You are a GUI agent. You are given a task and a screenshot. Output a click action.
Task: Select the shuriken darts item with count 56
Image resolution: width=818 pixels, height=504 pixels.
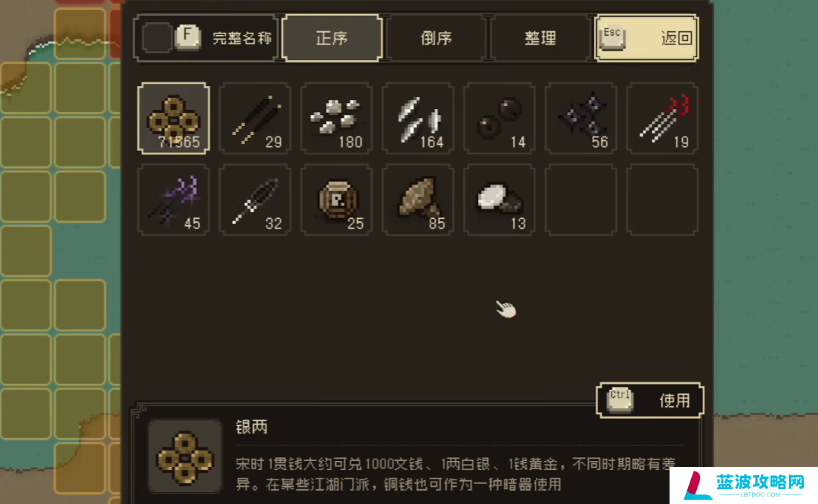580,119
